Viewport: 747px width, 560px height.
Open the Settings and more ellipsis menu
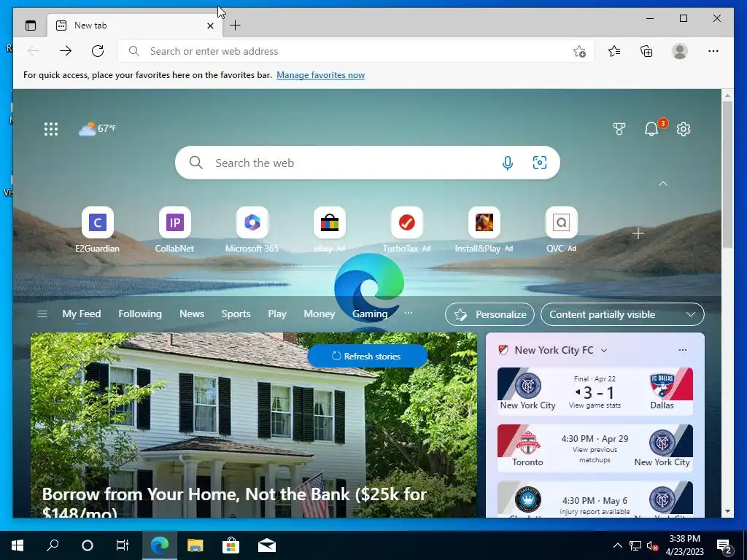coord(713,51)
